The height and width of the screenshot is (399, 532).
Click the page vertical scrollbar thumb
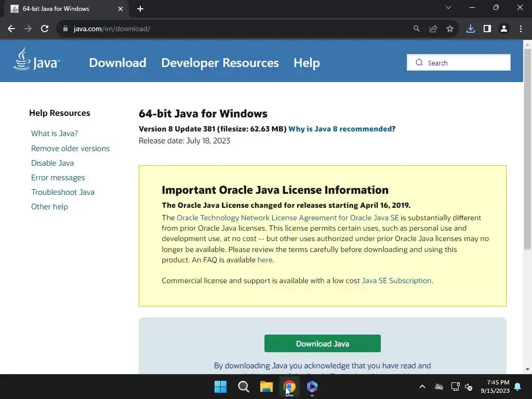pyautogui.click(x=527, y=149)
